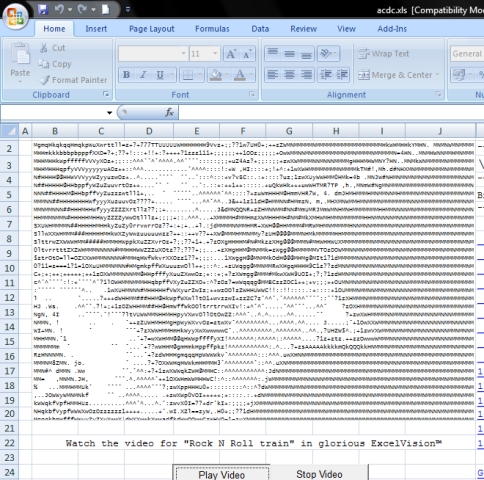Apply the fill color bucket

tap(216, 75)
